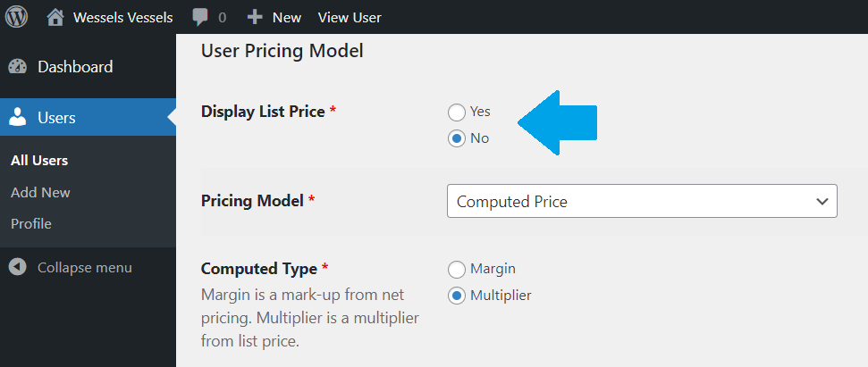Click the Users person icon
Image resolution: width=868 pixels, height=367 pixels.
point(18,117)
